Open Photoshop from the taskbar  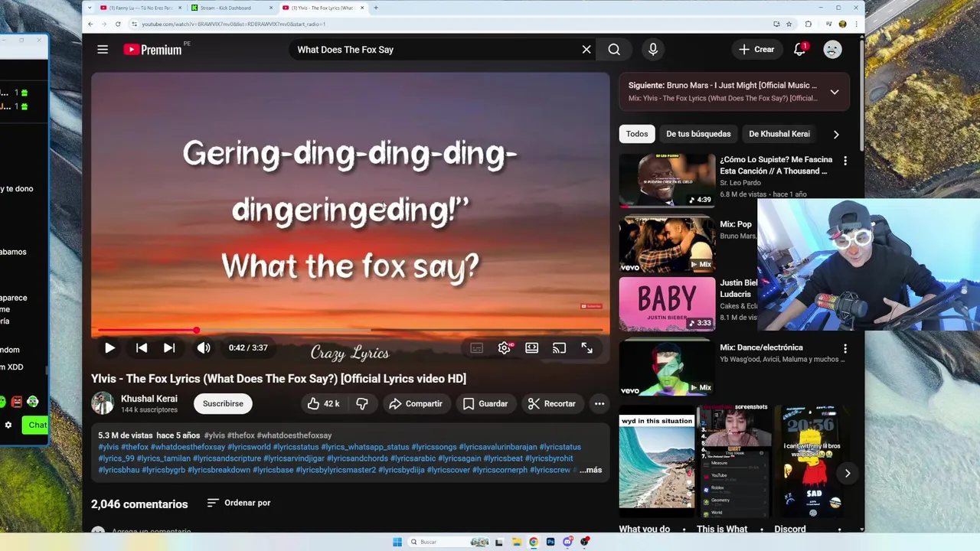pos(550,542)
